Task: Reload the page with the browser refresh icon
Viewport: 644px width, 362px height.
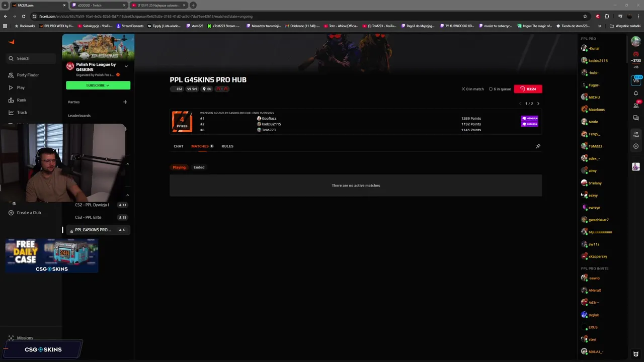Action: tap(23, 16)
